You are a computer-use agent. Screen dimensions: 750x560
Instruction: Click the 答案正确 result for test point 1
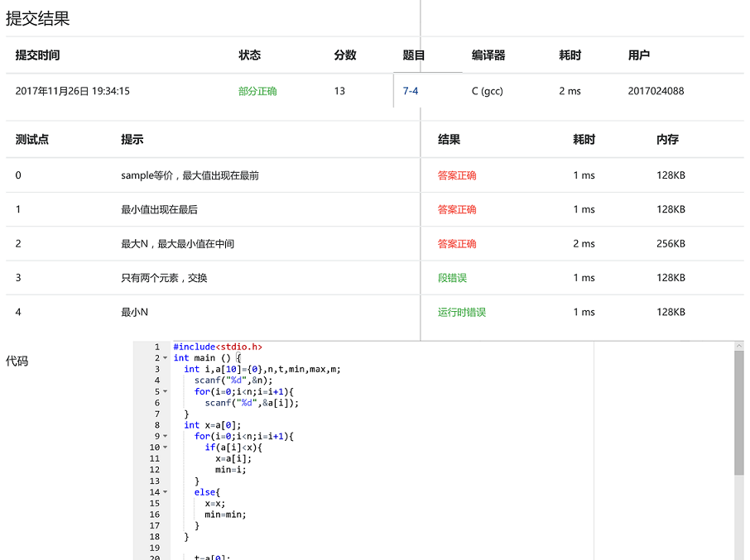coord(457,209)
